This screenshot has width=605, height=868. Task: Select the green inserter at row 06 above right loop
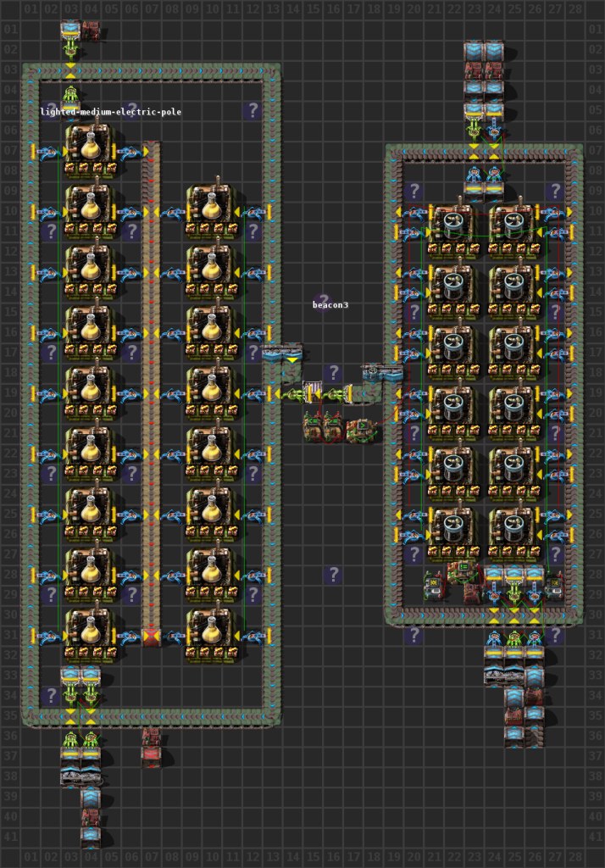[474, 131]
